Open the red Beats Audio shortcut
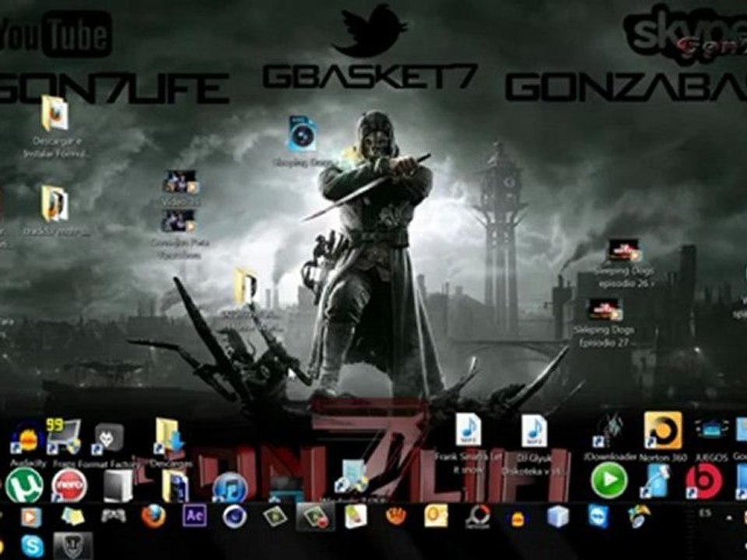747x560 pixels. pos(704,481)
